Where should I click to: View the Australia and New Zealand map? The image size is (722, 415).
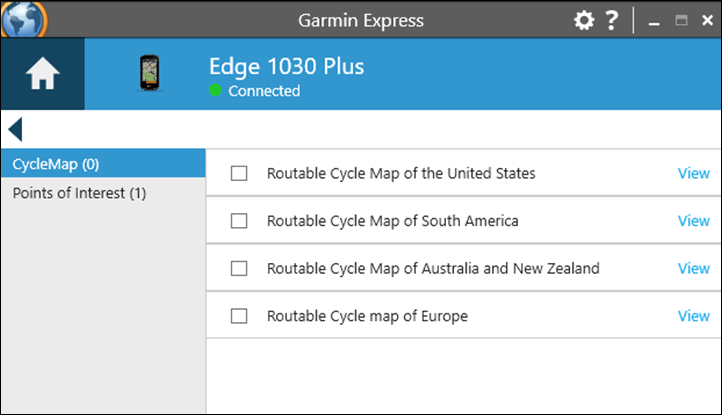point(693,269)
